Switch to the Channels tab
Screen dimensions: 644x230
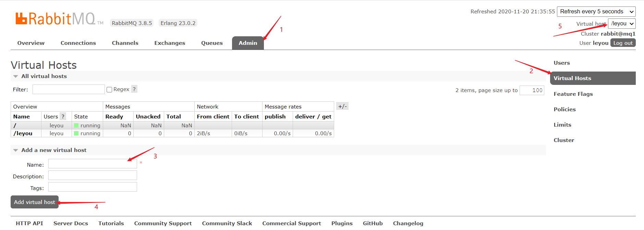[x=125, y=43]
